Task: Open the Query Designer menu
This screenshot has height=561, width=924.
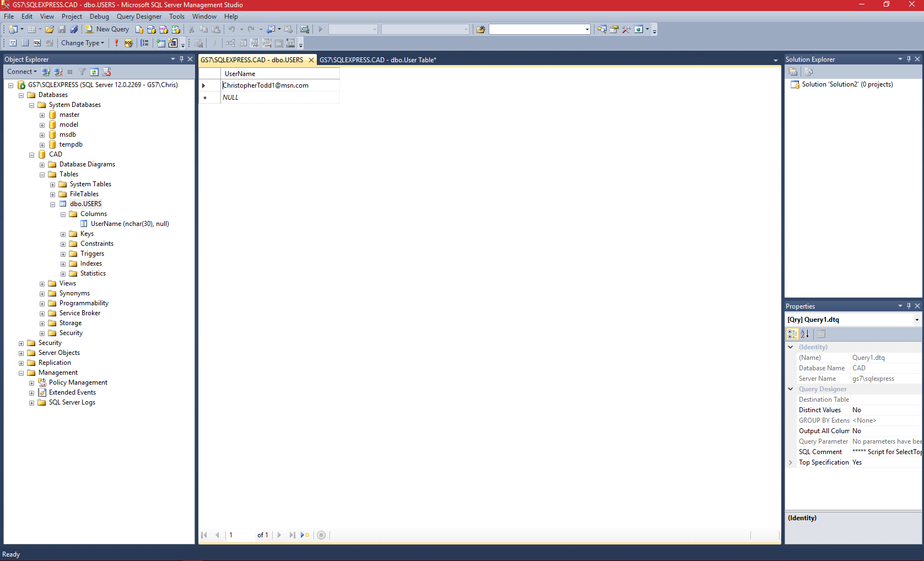Action: (139, 17)
